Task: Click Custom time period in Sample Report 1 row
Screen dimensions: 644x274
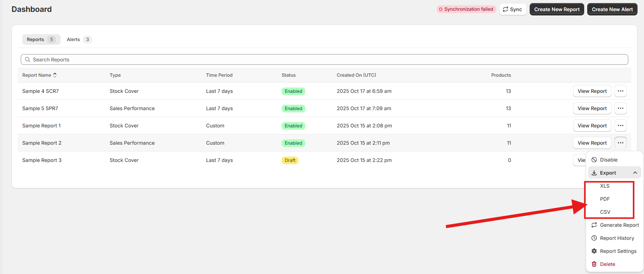Action: pyautogui.click(x=215, y=125)
